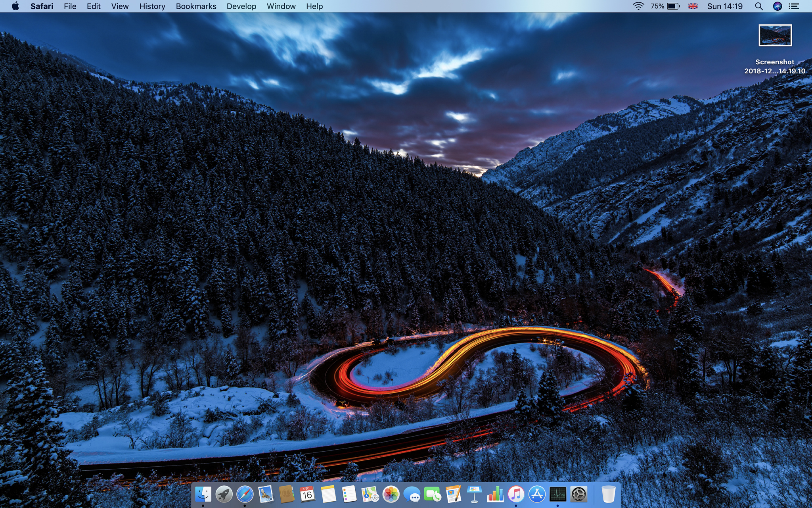Image resolution: width=812 pixels, height=508 pixels.
Task: Open the Messages app from Dock
Action: click(412, 495)
